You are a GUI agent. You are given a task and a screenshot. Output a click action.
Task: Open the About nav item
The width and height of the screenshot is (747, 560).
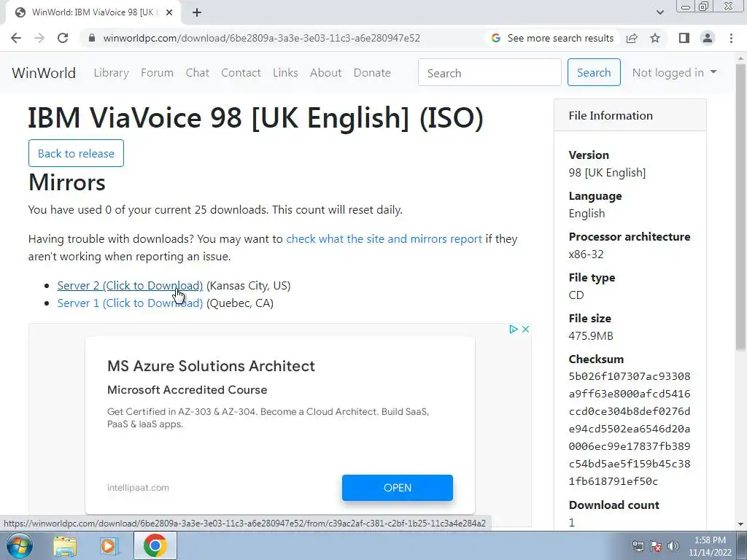[x=326, y=73]
